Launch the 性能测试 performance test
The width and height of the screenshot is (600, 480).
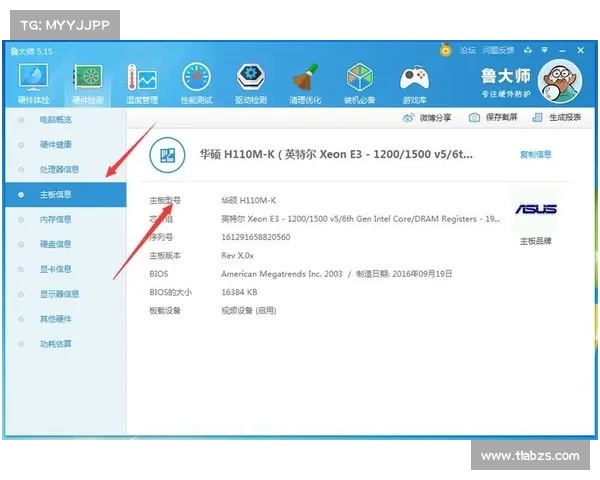196,83
